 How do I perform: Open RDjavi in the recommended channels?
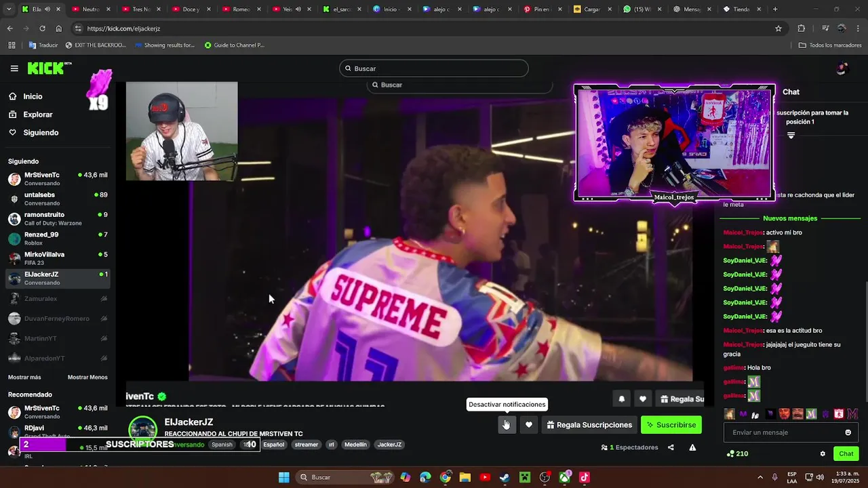click(x=58, y=432)
